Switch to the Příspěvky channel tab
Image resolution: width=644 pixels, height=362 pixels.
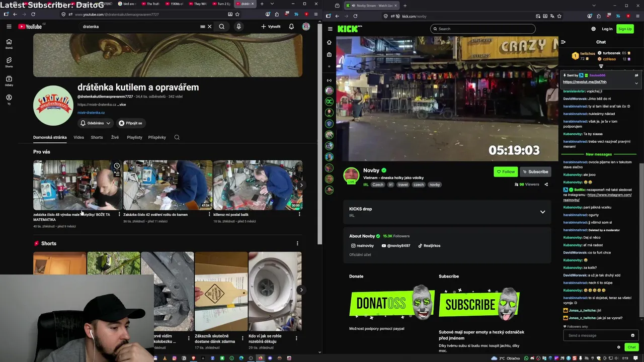click(157, 137)
